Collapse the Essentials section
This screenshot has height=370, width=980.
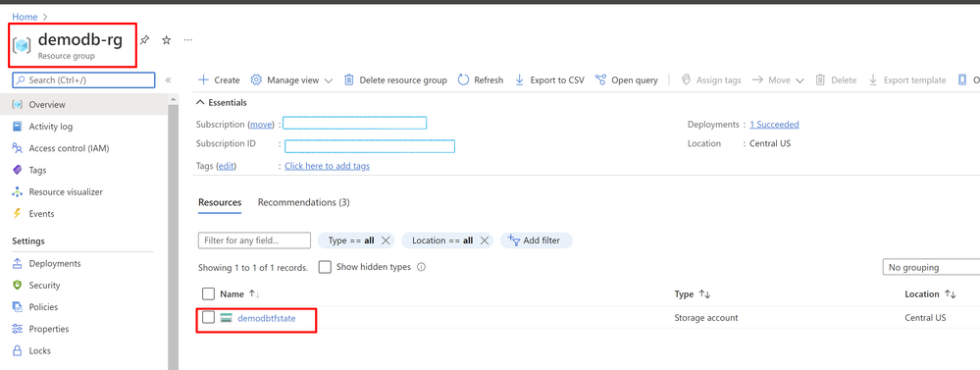click(x=201, y=102)
